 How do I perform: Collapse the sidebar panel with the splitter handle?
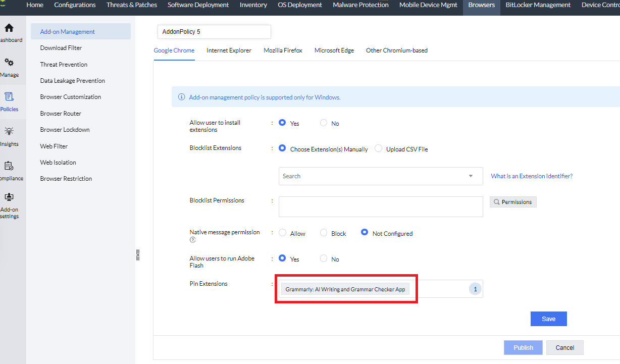click(137, 255)
